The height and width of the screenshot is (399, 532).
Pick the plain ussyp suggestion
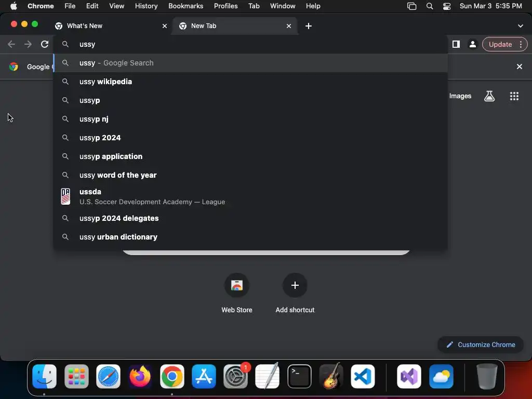pos(250,100)
